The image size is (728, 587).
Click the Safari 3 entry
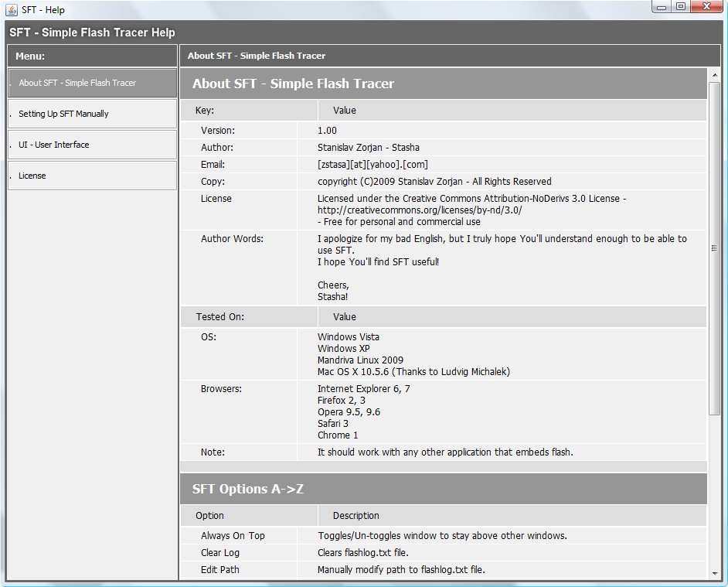click(x=333, y=423)
